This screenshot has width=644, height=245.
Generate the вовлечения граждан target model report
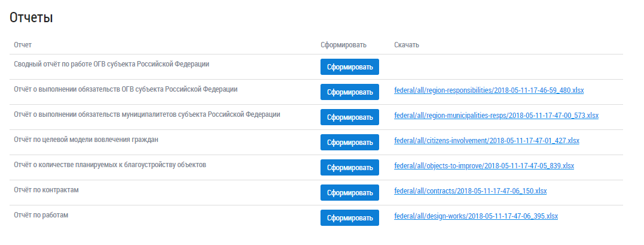point(349,143)
